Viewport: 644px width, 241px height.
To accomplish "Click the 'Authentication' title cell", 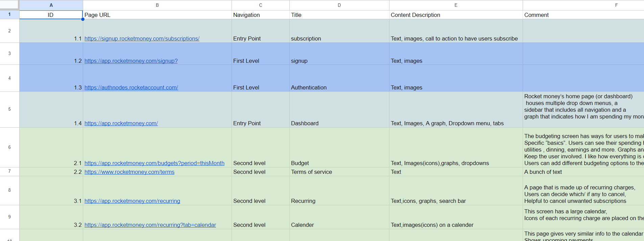I will pyautogui.click(x=339, y=78).
